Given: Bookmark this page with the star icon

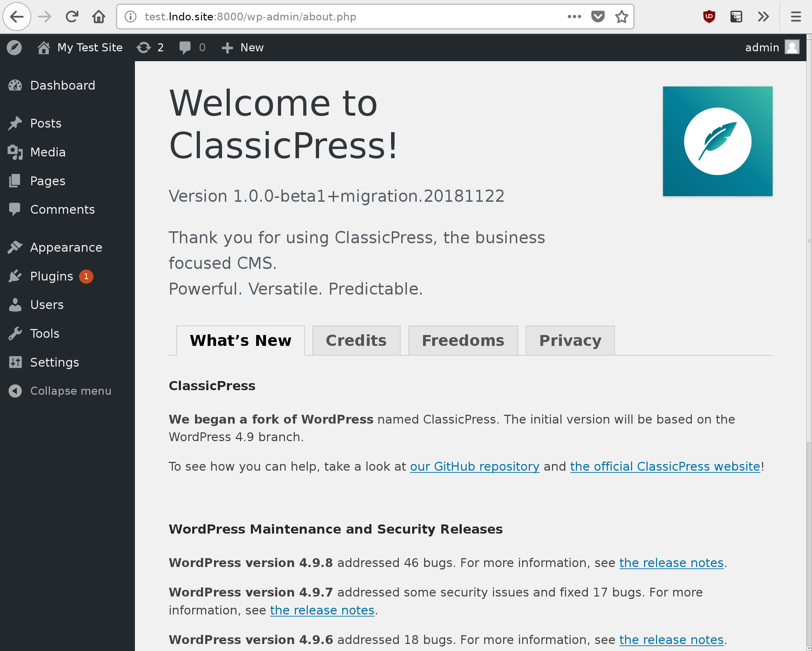Looking at the screenshot, I should pyautogui.click(x=621, y=17).
